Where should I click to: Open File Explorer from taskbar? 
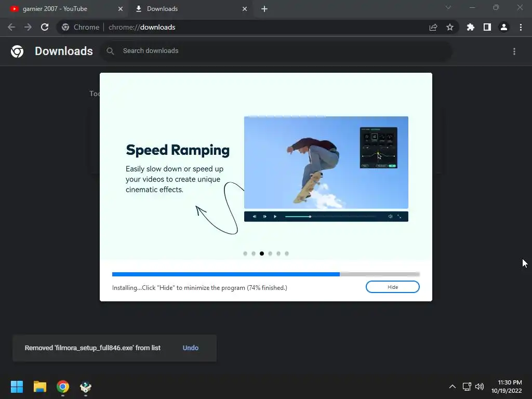click(39, 387)
